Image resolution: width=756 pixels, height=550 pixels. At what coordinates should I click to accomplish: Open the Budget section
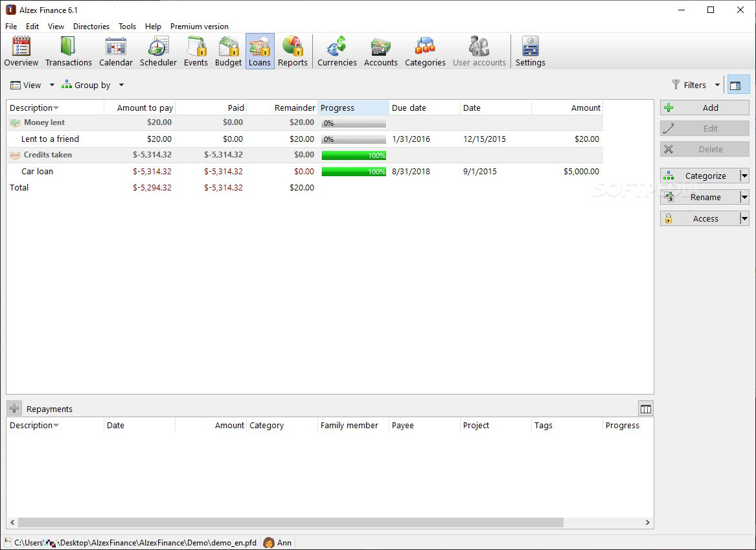pos(228,51)
